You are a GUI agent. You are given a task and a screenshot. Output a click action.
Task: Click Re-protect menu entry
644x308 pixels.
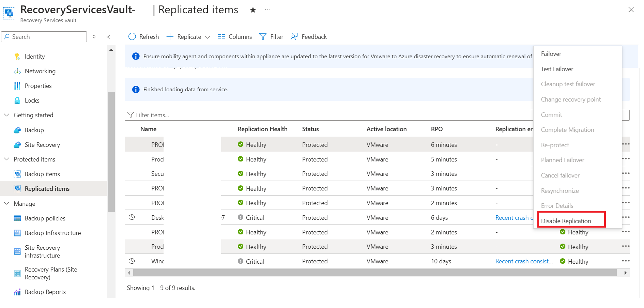coord(555,145)
